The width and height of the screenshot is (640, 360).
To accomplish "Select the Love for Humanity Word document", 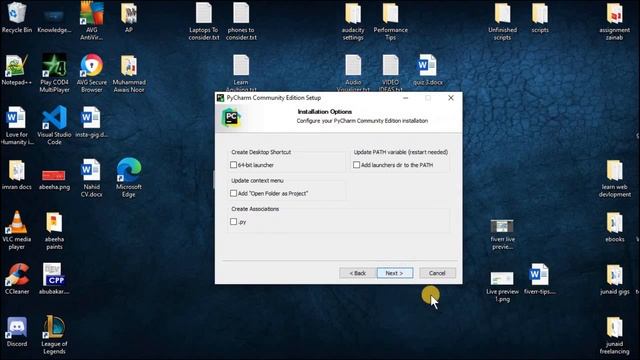I will (17, 126).
